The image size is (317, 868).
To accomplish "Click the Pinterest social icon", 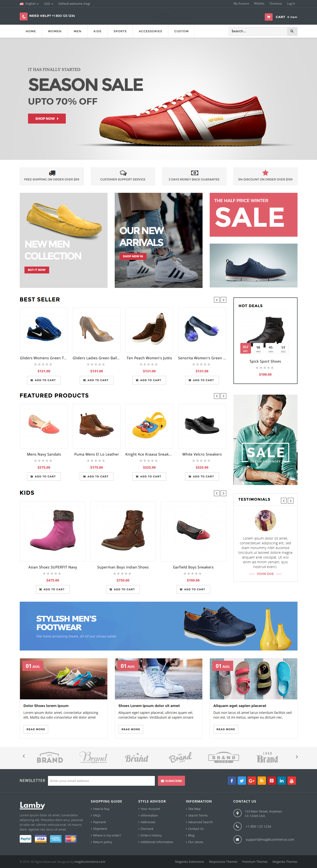I will [272, 781].
